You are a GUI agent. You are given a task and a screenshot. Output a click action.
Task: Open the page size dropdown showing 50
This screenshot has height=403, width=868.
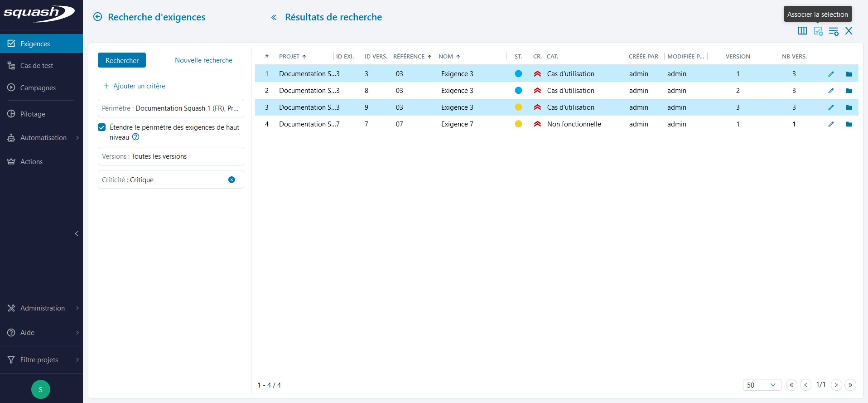pyautogui.click(x=762, y=385)
